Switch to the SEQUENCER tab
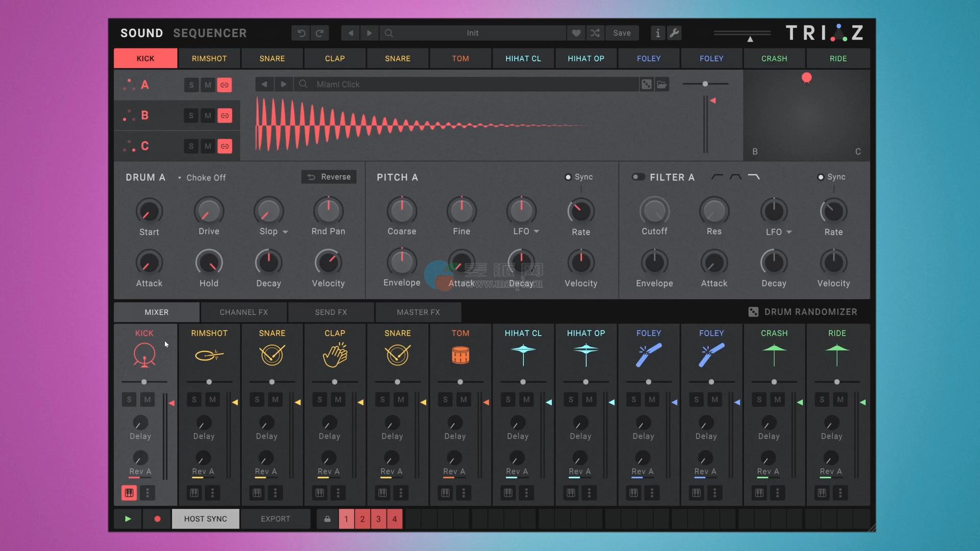Image resolution: width=980 pixels, height=551 pixels. (x=210, y=33)
